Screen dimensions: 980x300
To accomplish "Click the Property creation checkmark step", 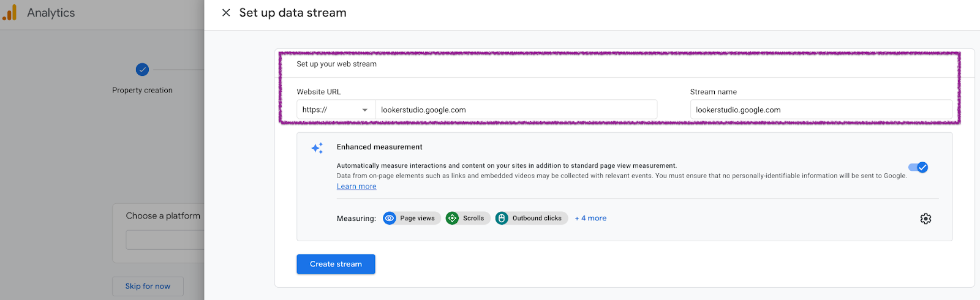I will tap(142, 70).
